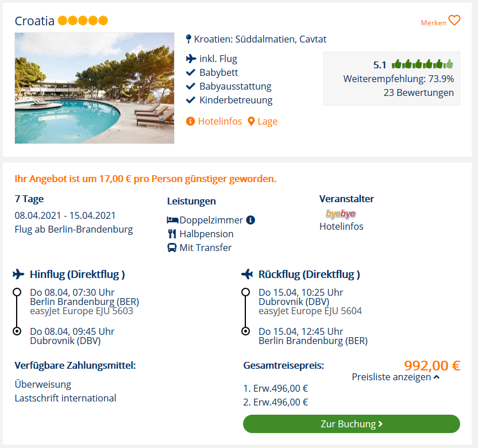The image size is (478, 448).
Task: Click the cutlery icon next to Halbpension
Action: [172, 234]
